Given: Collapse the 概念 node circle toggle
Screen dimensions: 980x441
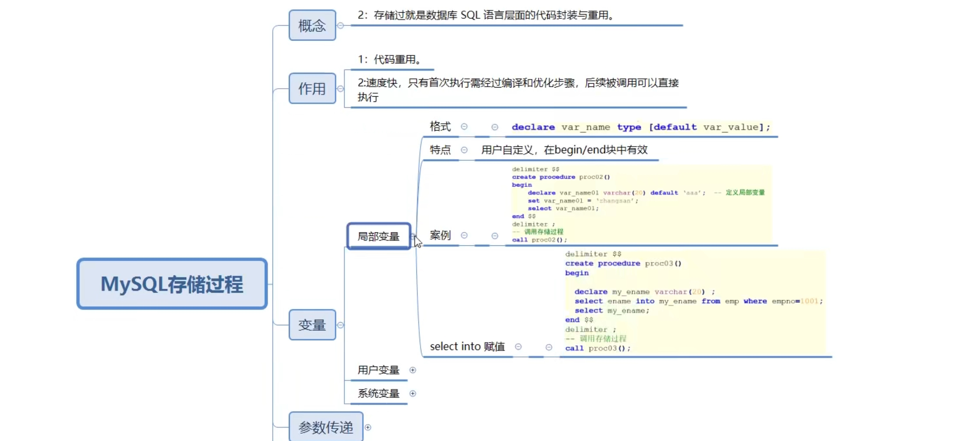Looking at the screenshot, I should pyautogui.click(x=341, y=26).
